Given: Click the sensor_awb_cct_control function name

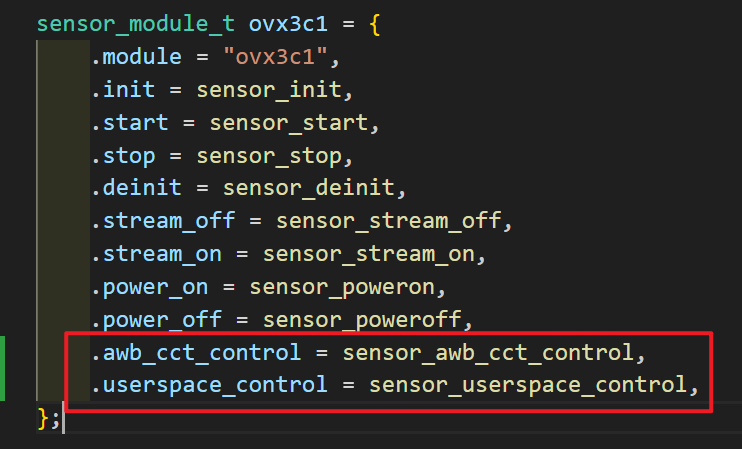Looking at the screenshot, I should [x=487, y=353].
